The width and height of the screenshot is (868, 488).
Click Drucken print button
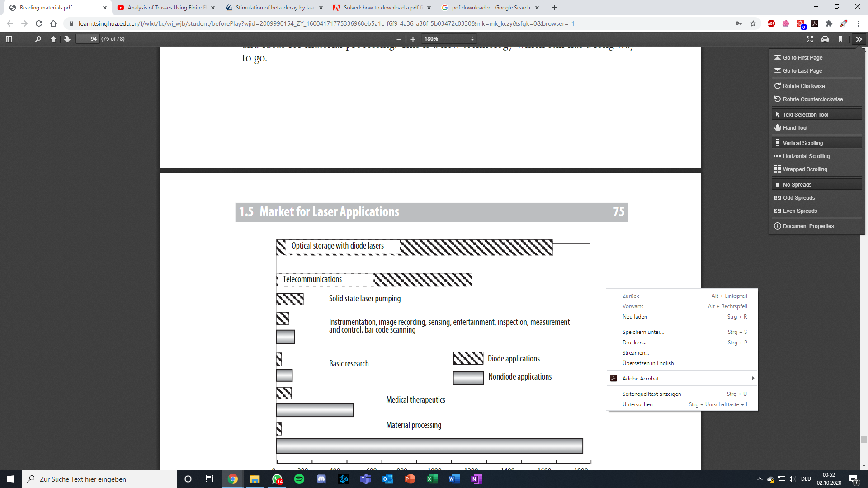point(634,342)
